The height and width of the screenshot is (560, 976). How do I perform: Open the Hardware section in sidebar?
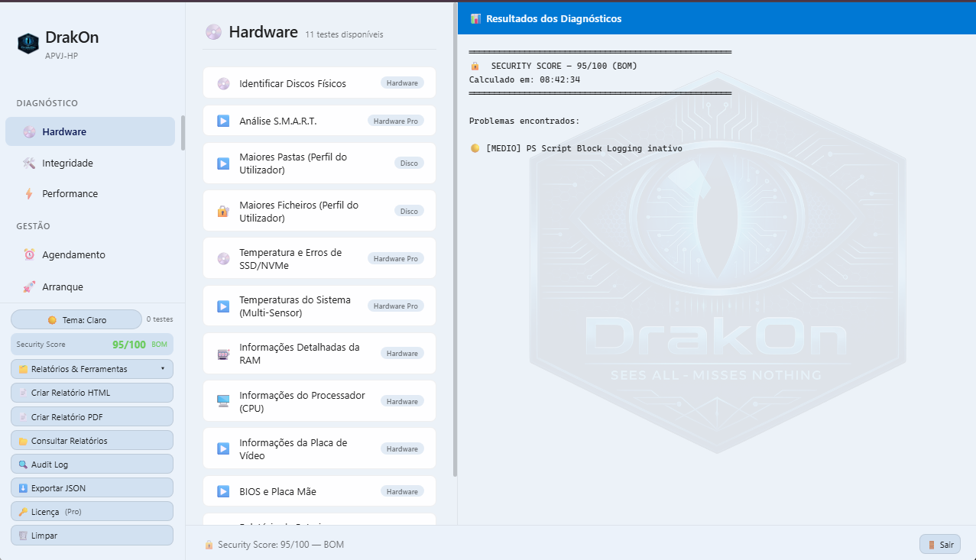(x=90, y=131)
